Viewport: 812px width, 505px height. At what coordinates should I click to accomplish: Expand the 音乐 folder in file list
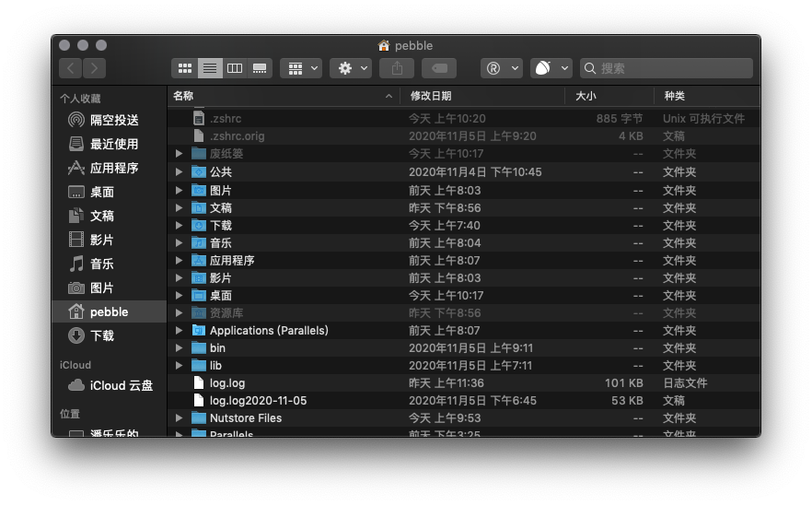(x=179, y=242)
